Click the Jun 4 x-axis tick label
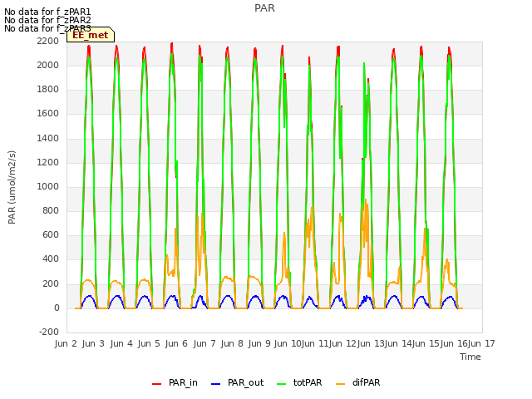 click(121, 343)
